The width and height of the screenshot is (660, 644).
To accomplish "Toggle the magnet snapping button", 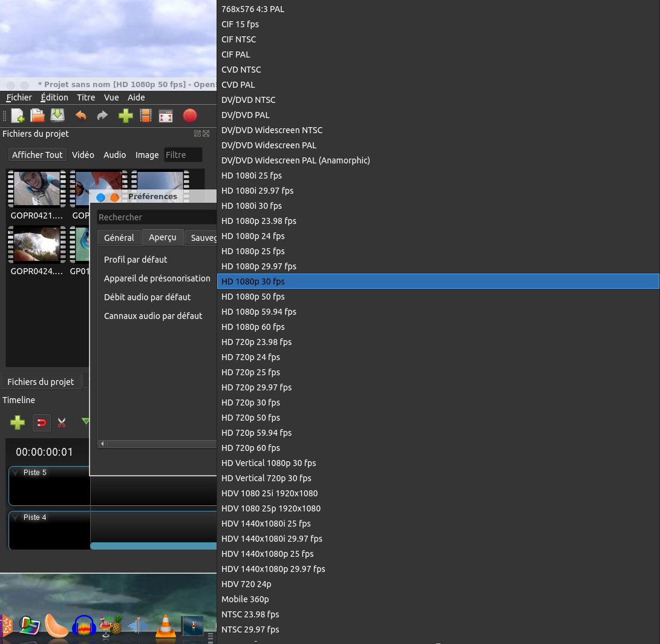I will coord(41,422).
